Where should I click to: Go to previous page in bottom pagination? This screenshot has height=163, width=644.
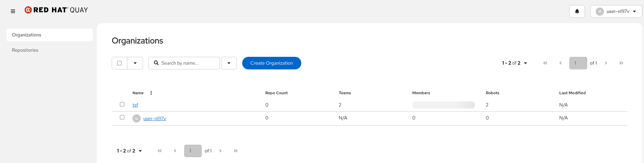(x=175, y=151)
